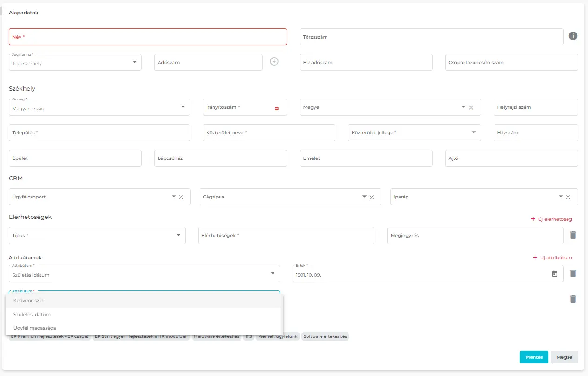This screenshot has height=376, width=588.
Task: Click the download arrow icon beside Adószám
Action: click(x=274, y=61)
